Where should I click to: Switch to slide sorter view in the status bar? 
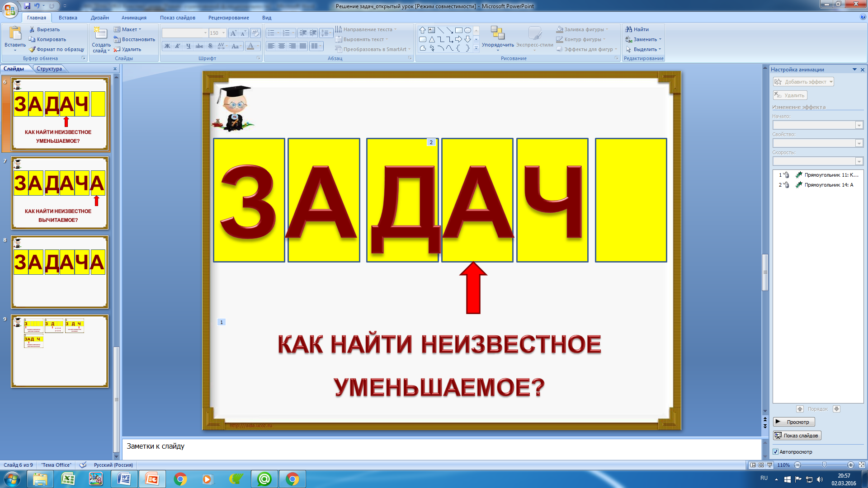click(x=761, y=465)
